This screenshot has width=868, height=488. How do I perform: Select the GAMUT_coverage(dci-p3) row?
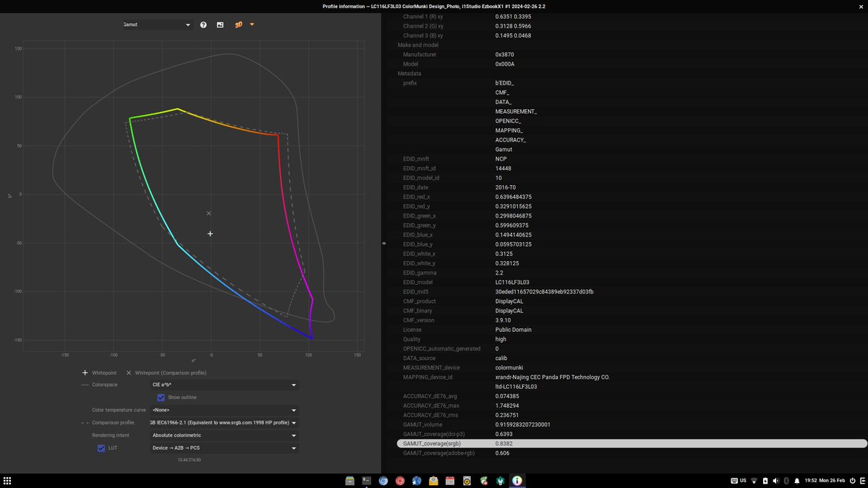point(631,434)
